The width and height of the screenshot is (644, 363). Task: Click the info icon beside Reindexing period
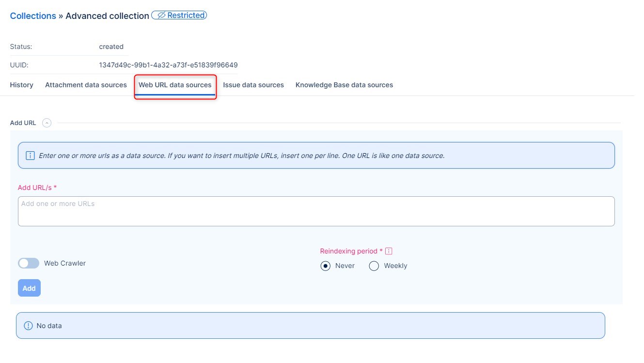[x=389, y=251]
